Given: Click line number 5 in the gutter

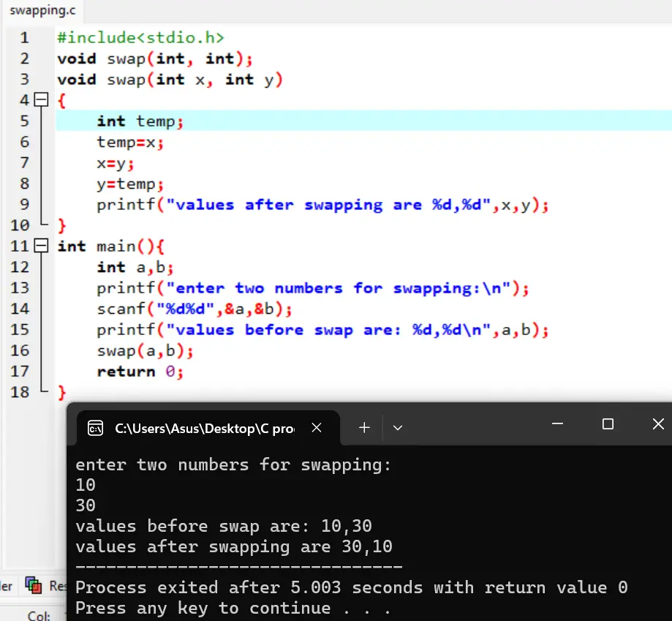Looking at the screenshot, I should (24, 121).
